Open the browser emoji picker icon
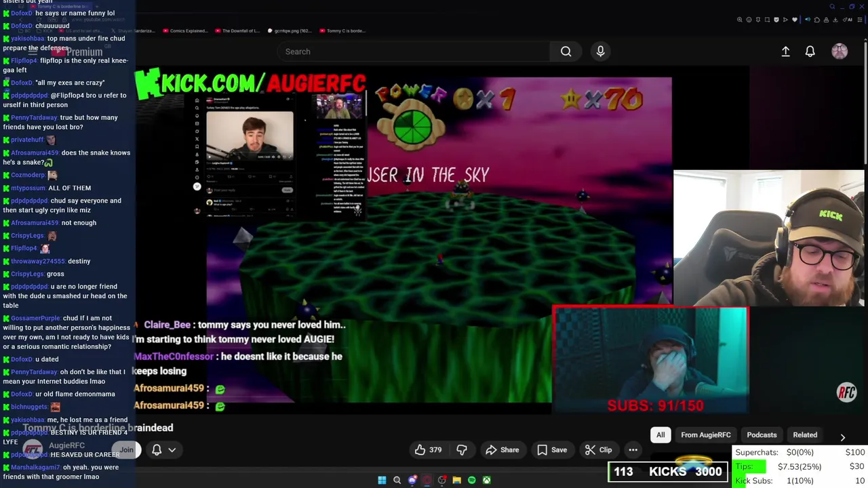868x488 pixels. click(749, 20)
